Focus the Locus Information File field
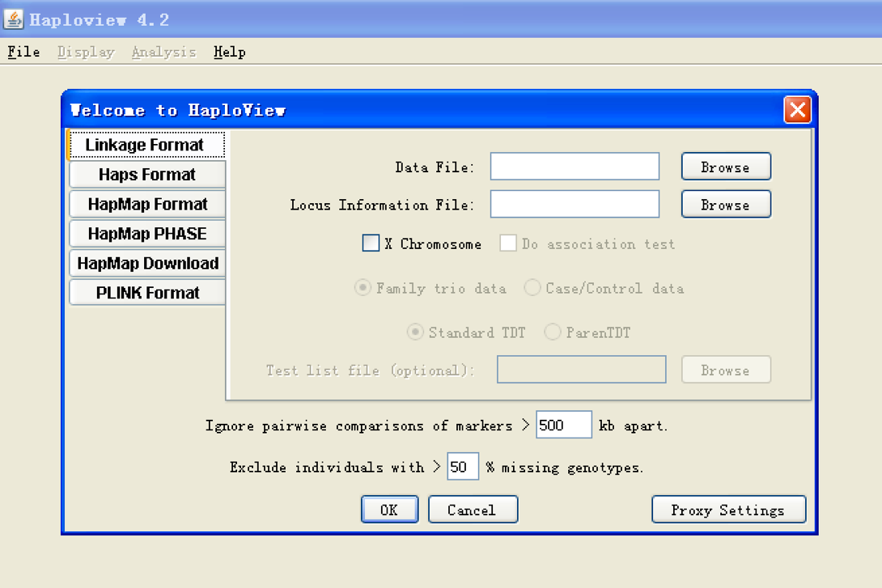This screenshot has height=588, width=882. pyautogui.click(x=575, y=204)
